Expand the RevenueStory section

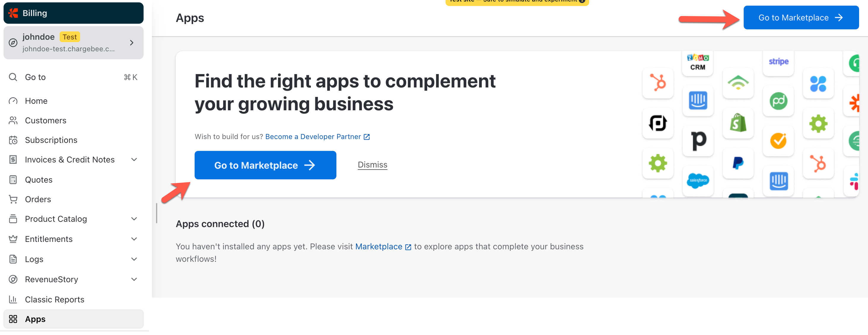coord(134,280)
